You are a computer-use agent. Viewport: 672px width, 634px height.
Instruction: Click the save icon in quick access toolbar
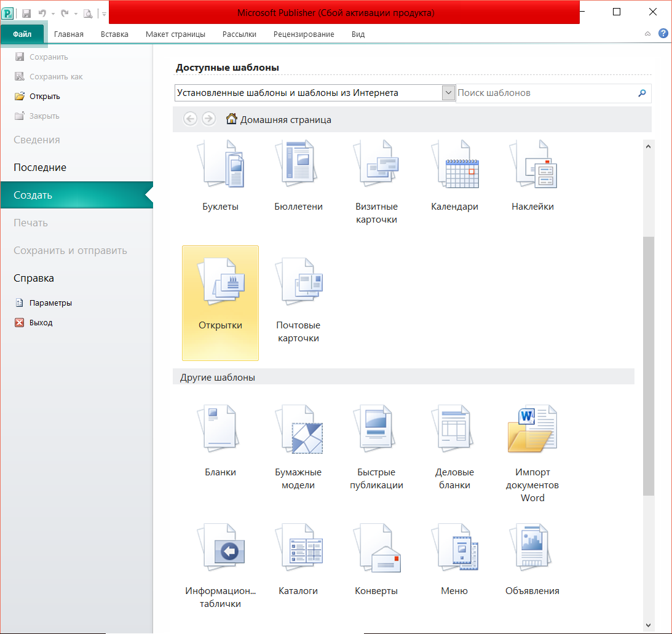tap(26, 14)
